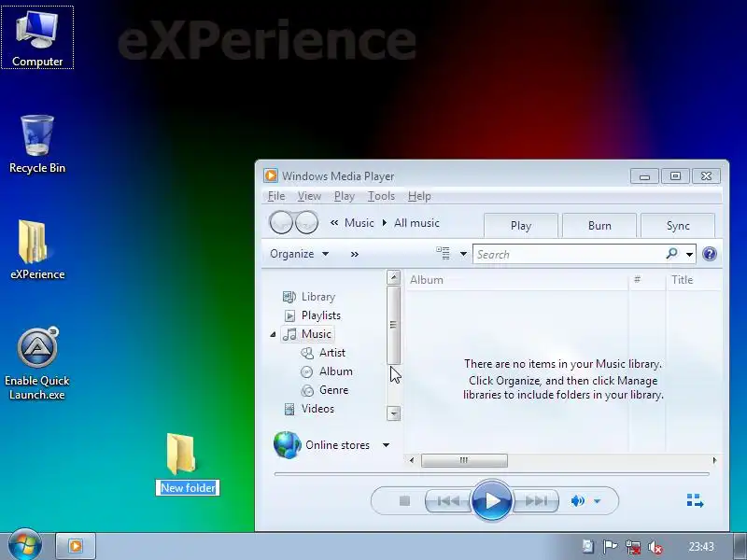747x560 pixels.
Task: Switch to the Burn tab
Action: click(x=599, y=226)
